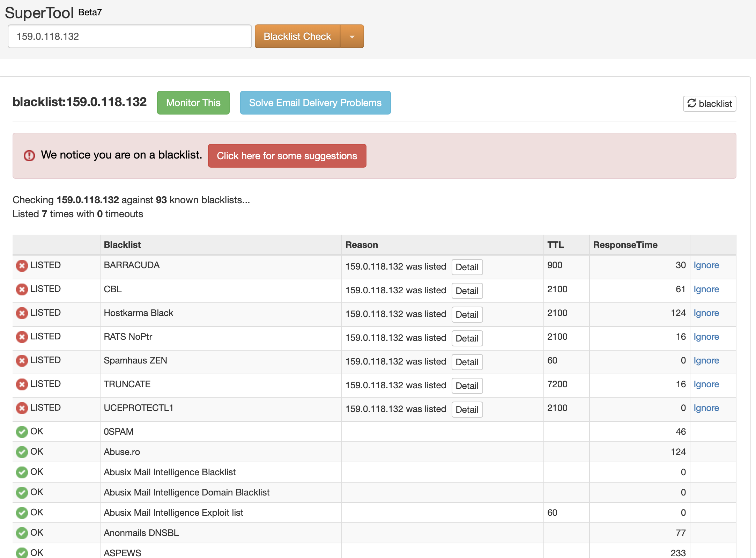Viewport: 756px width, 558px height.
Task: Open the Blacklist Check dropdown arrow
Action: (x=352, y=36)
